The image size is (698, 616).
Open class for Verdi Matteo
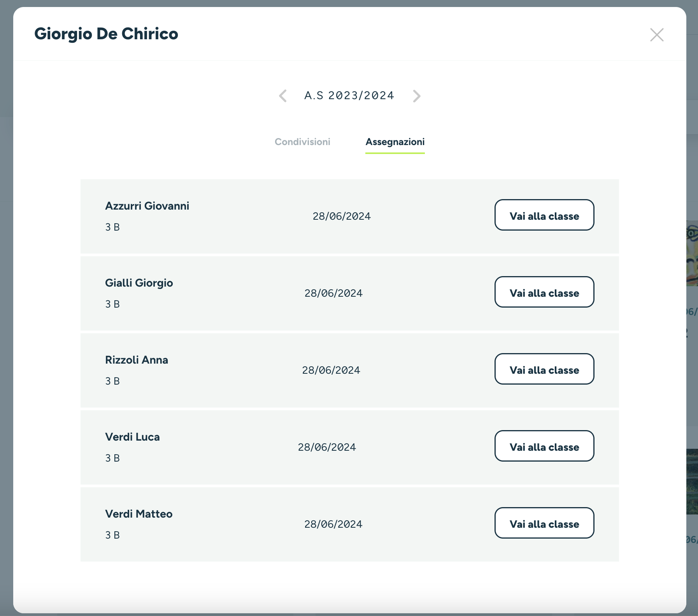544,523
